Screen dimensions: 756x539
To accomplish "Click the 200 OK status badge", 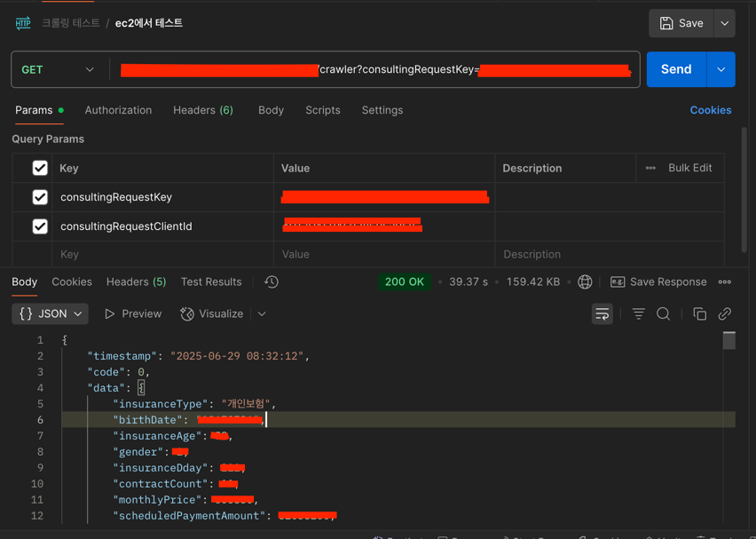I will [404, 281].
